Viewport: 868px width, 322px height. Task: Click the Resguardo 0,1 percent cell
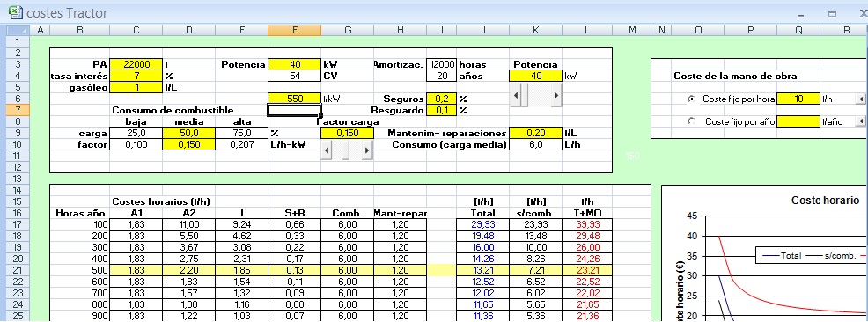pos(442,110)
